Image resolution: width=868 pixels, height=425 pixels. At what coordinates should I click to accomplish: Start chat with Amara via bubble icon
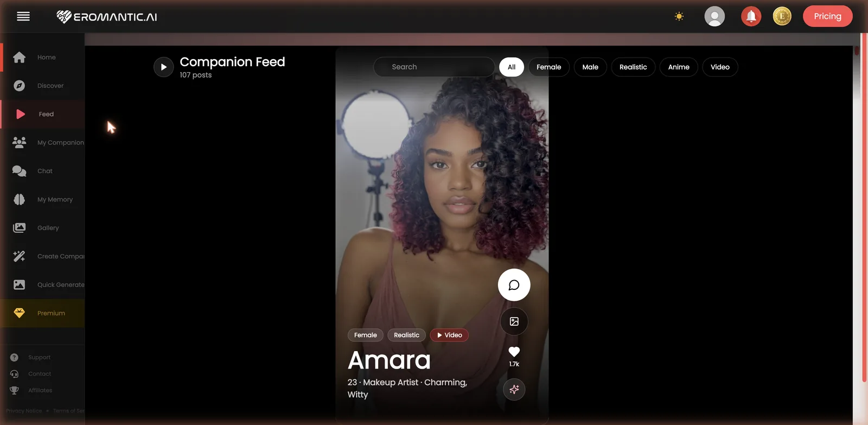pos(514,285)
